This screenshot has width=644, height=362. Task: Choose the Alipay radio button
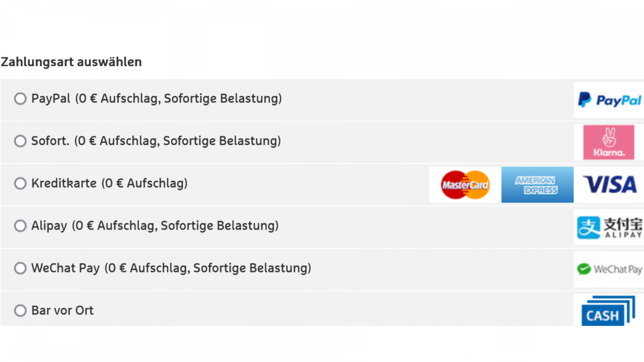pyautogui.click(x=20, y=226)
